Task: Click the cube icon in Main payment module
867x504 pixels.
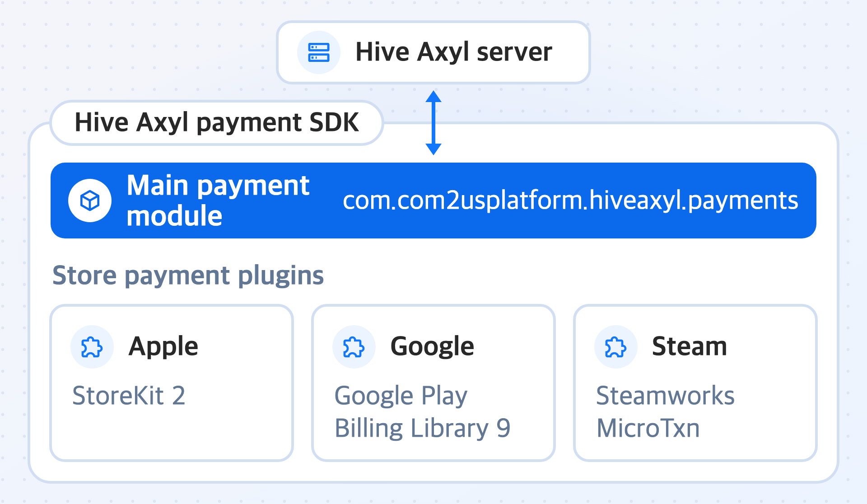Action: [x=90, y=201]
